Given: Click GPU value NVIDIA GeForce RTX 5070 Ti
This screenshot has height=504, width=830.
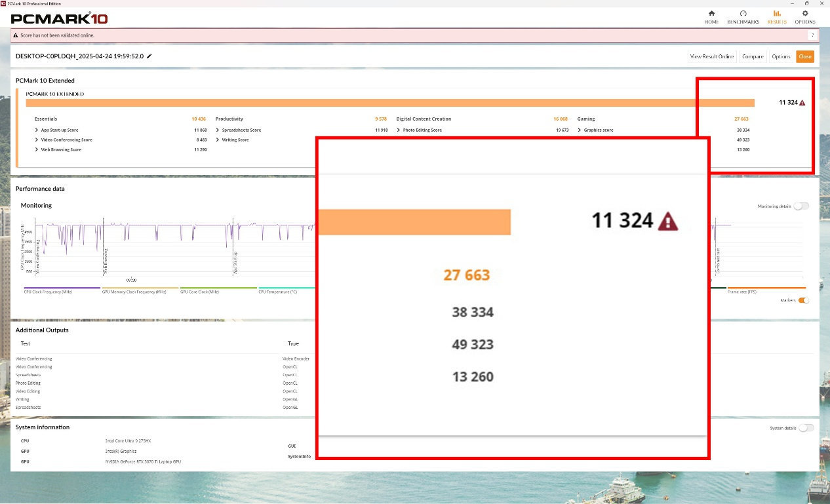Looking at the screenshot, I should [x=143, y=461].
